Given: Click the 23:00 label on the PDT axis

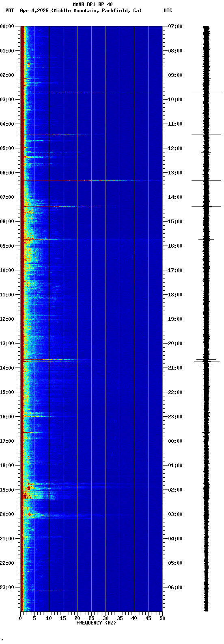Looking at the screenshot, I should tap(7, 587).
